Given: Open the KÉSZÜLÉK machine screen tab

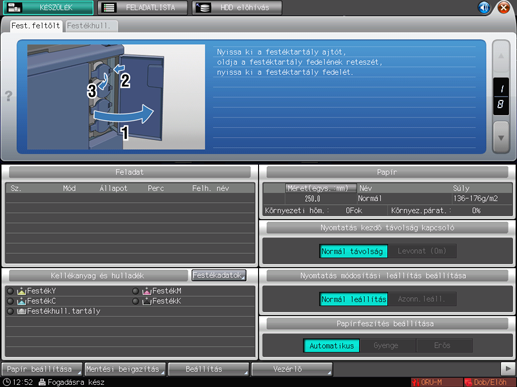Looking at the screenshot, I should point(48,7).
